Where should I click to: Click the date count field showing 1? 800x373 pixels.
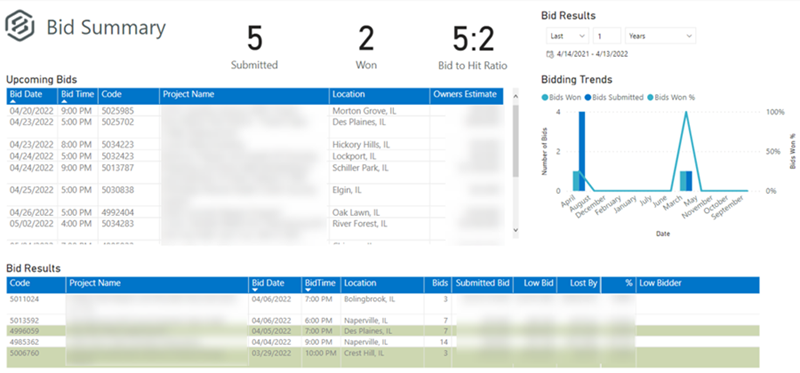click(x=607, y=36)
